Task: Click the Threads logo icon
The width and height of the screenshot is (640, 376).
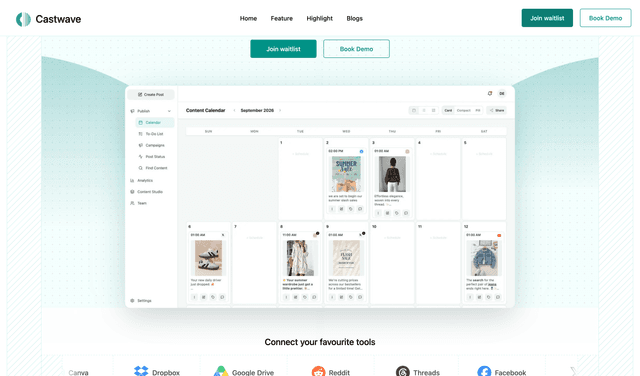Action: coord(402,372)
